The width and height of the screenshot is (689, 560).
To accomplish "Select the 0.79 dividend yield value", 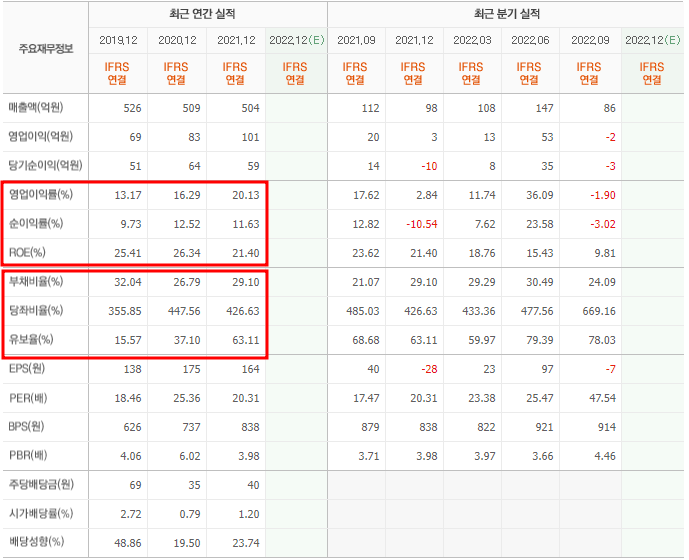I will tap(189, 514).
